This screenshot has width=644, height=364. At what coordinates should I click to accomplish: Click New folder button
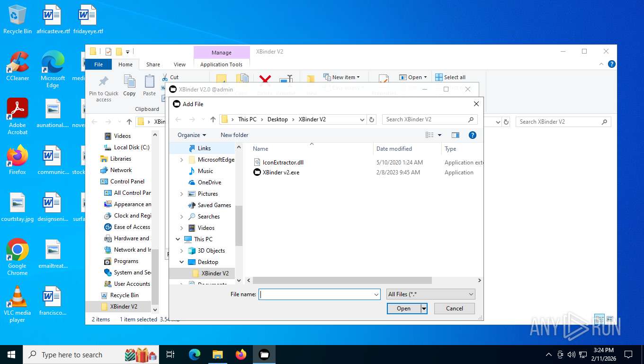[234, 135]
